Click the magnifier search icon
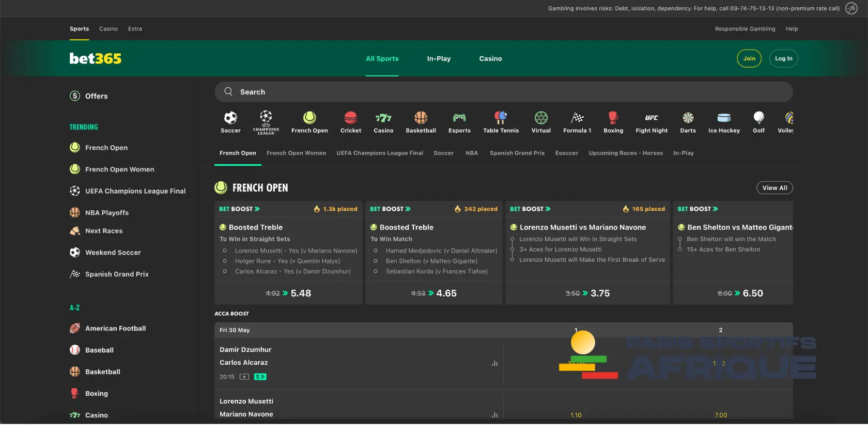This screenshot has height=425, width=868. 228,91
